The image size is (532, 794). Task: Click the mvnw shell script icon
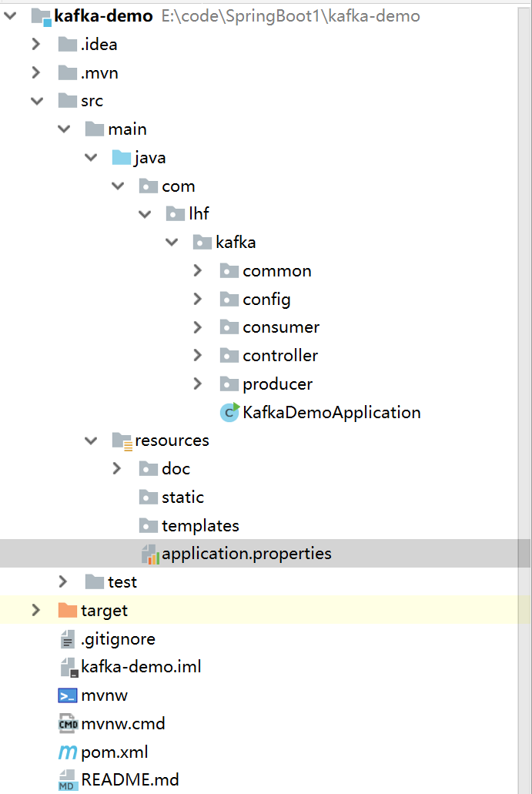point(68,695)
